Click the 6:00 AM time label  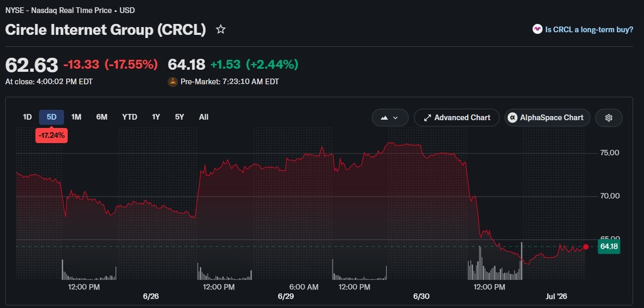(x=304, y=287)
